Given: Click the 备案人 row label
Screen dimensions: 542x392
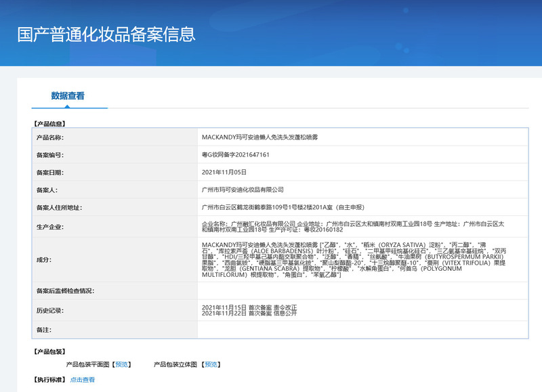Looking at the screenshot, I should pos(47,190).
